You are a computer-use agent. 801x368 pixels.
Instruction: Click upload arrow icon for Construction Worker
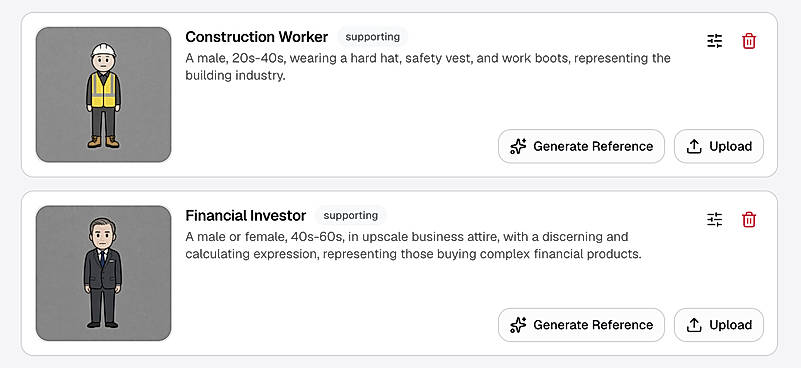pos(694,147)
